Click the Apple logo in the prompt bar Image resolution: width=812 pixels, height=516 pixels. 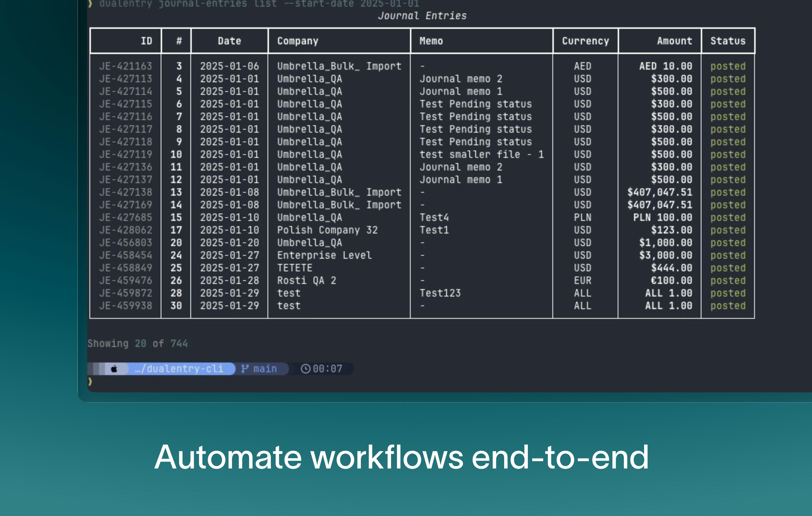click(x=115, y=369)
